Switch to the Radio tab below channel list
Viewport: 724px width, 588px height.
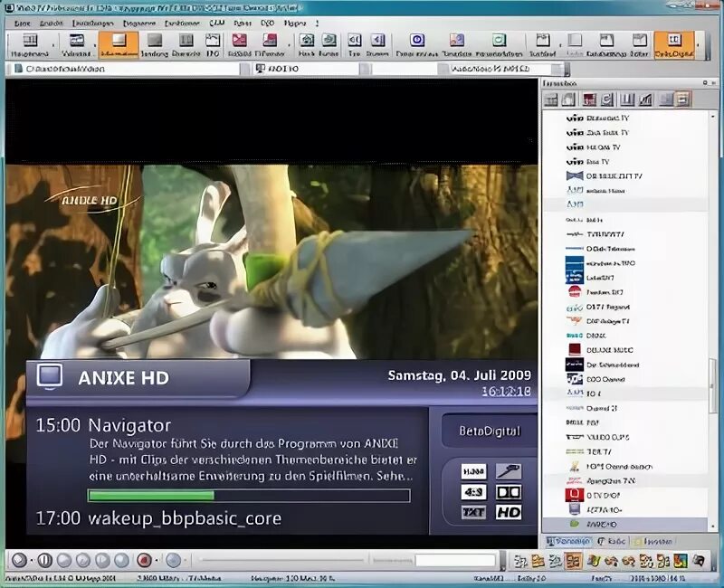point(612,541)
